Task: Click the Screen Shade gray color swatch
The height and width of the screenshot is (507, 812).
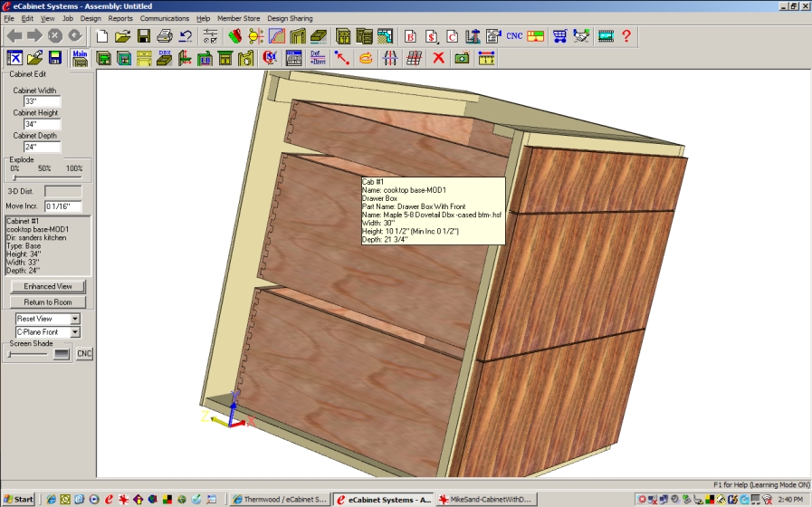Action: [62, 354]
